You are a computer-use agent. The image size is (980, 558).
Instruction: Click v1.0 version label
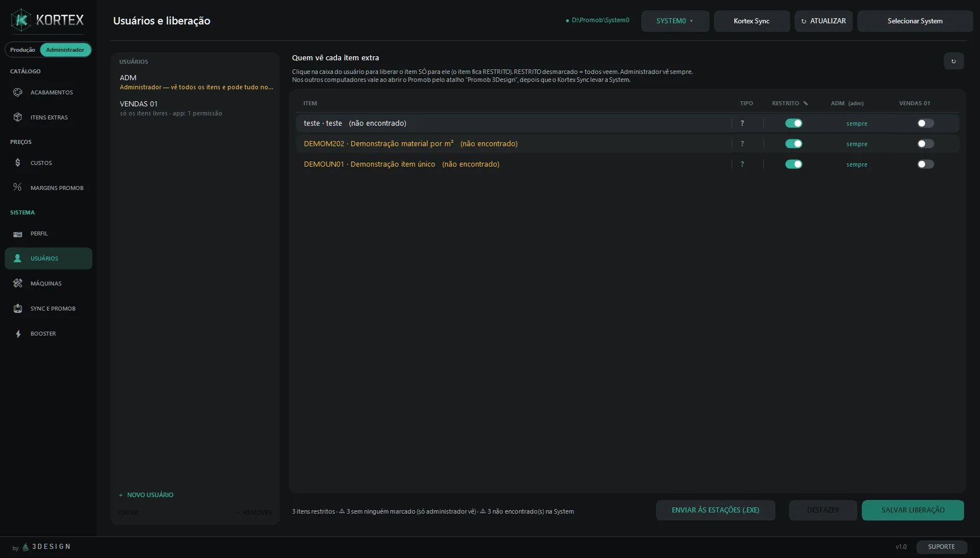click(x=901, y=547)
